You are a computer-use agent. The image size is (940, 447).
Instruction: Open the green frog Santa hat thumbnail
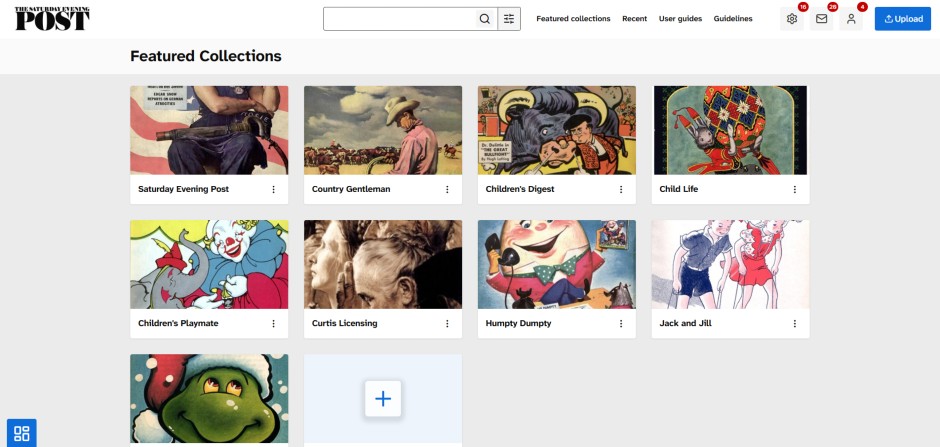(x=209, y=398)
